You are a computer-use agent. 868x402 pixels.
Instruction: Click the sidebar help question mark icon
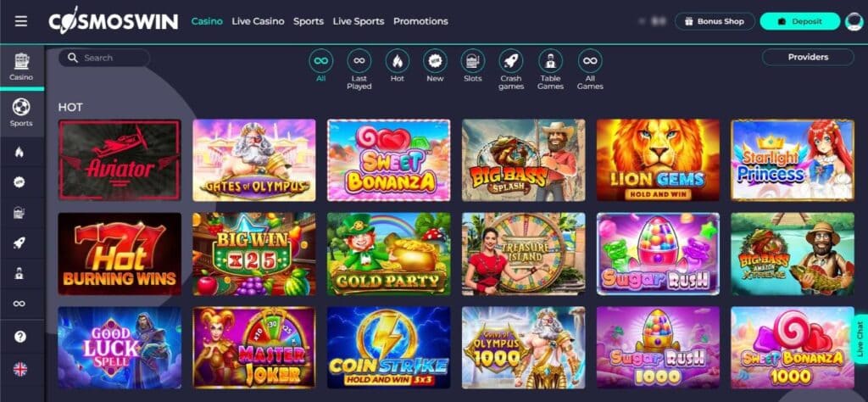(x=20, y=336)
